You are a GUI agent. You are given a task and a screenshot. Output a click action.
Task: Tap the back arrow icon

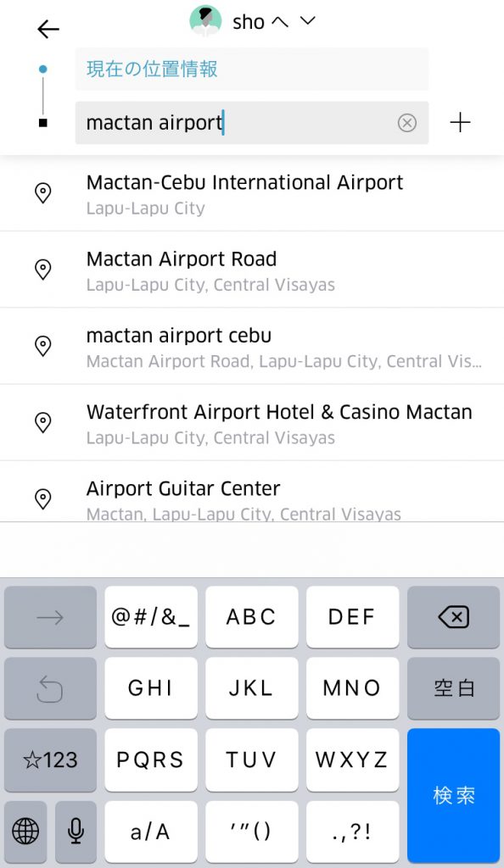click(x=48, y=29)
